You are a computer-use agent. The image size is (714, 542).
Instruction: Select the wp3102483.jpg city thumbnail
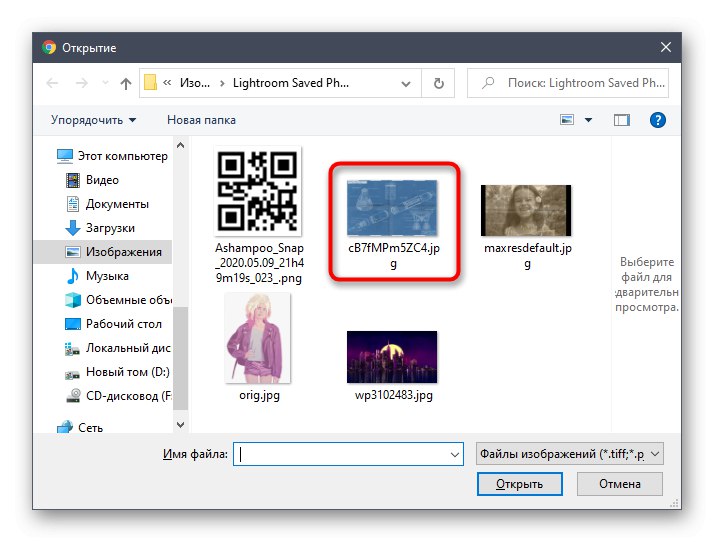(392, 357)
